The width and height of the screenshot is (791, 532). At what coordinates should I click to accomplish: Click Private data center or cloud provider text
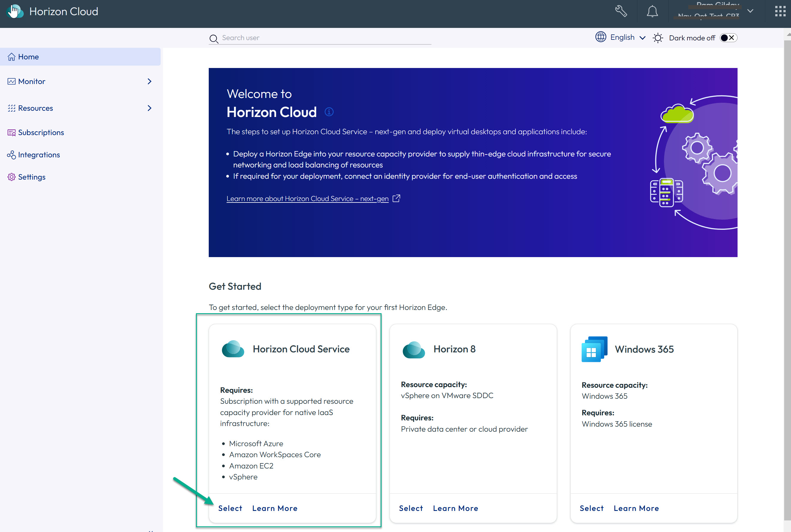pyautogui.click(x=464, y=429)
